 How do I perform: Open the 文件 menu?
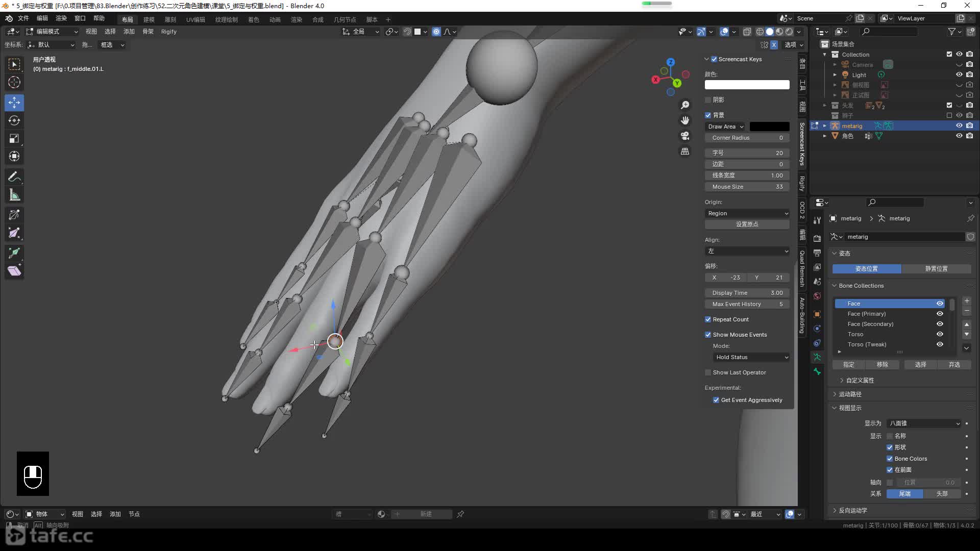pyautogui.click(x=23, y=18)
